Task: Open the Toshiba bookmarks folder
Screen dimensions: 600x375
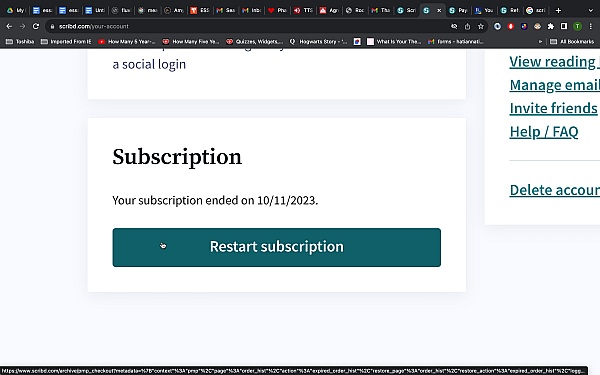Action: click(x=20, y=41)
